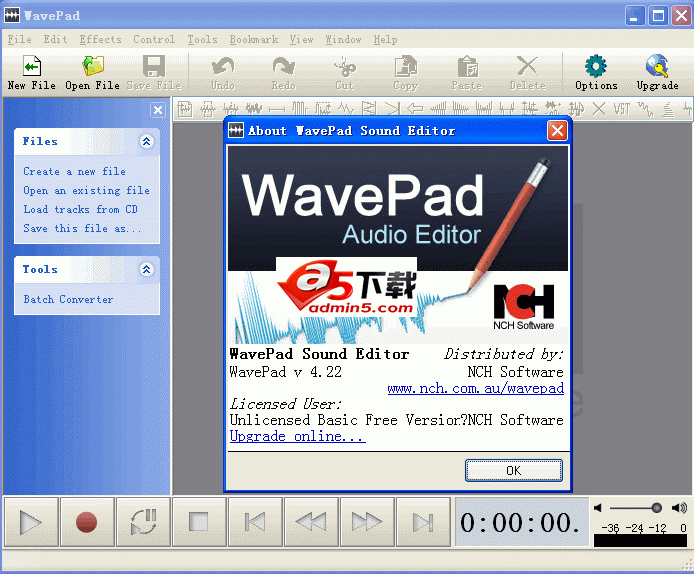This screenshot has width=694, height=574.
Task: Click the left arrow reverse icon in effects toolbar
Action: coord(415,108)
